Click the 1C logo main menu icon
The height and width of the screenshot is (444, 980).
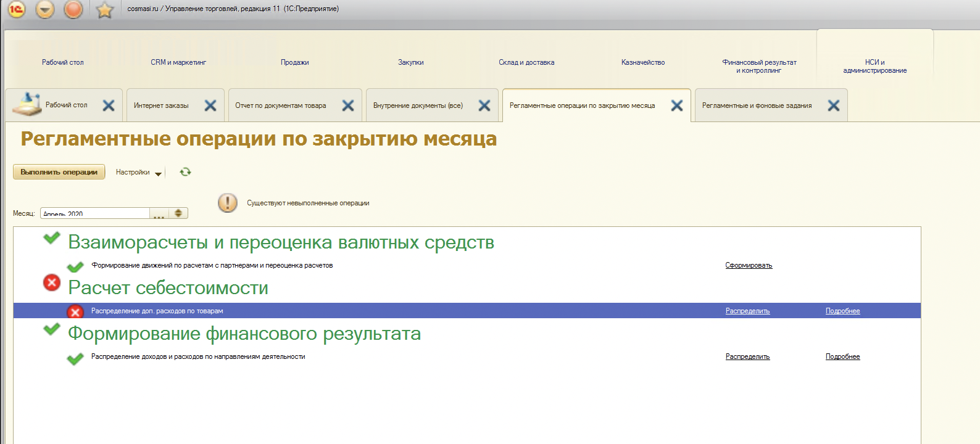coord(17,9)
